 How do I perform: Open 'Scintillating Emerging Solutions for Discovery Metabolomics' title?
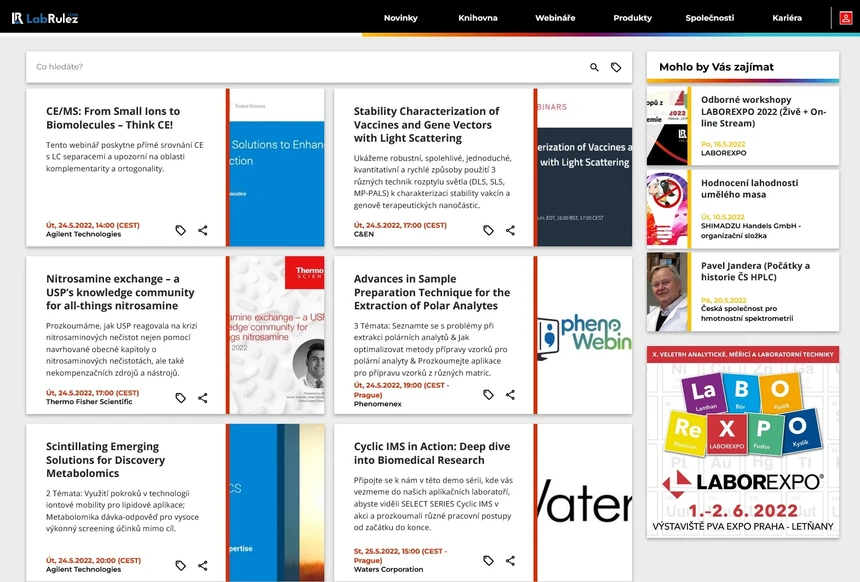105,460
